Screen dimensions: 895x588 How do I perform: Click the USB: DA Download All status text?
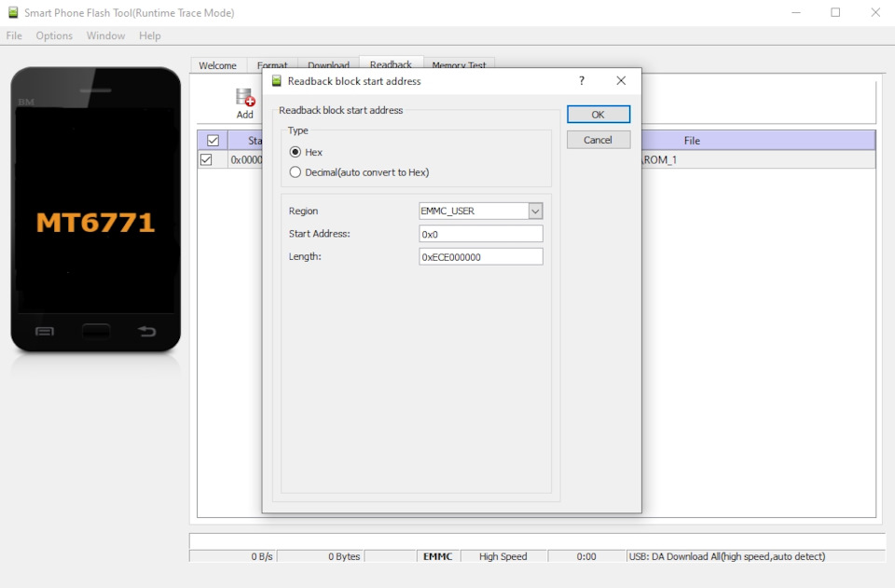tap(726, 556)
